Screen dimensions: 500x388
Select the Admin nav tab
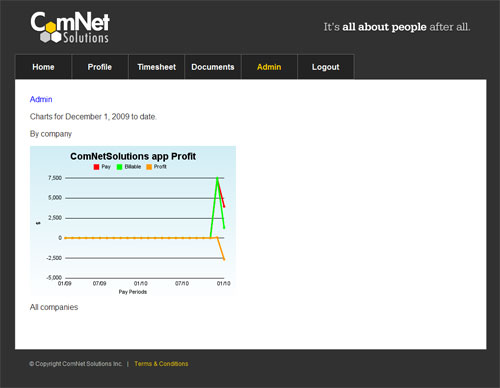pyautogui.click(x=269, y=67)
